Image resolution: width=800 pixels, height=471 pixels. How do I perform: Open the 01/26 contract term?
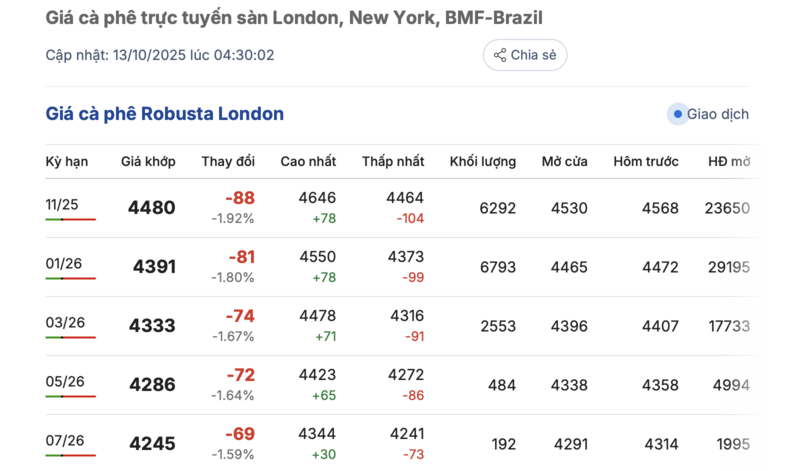(63, 263)
